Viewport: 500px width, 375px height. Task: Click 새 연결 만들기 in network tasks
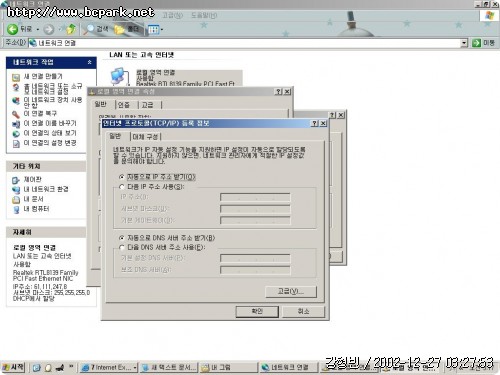[x=43, y=76]
